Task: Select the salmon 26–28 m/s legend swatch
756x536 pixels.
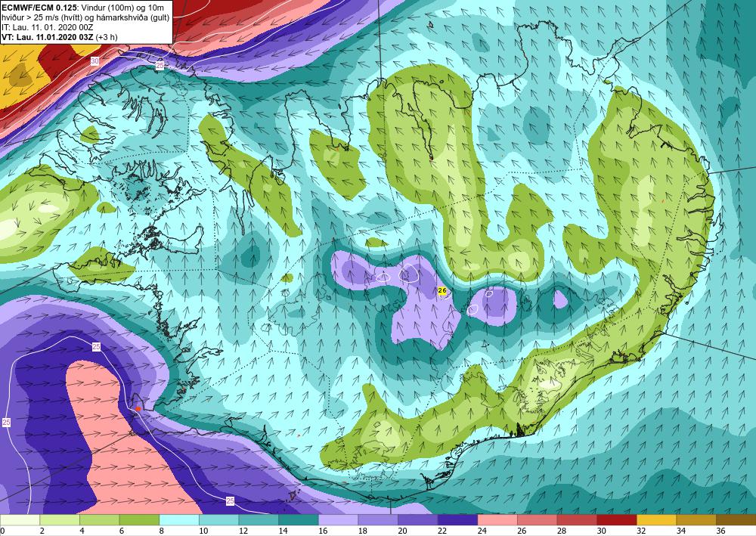Action: (x=537, y=519)
